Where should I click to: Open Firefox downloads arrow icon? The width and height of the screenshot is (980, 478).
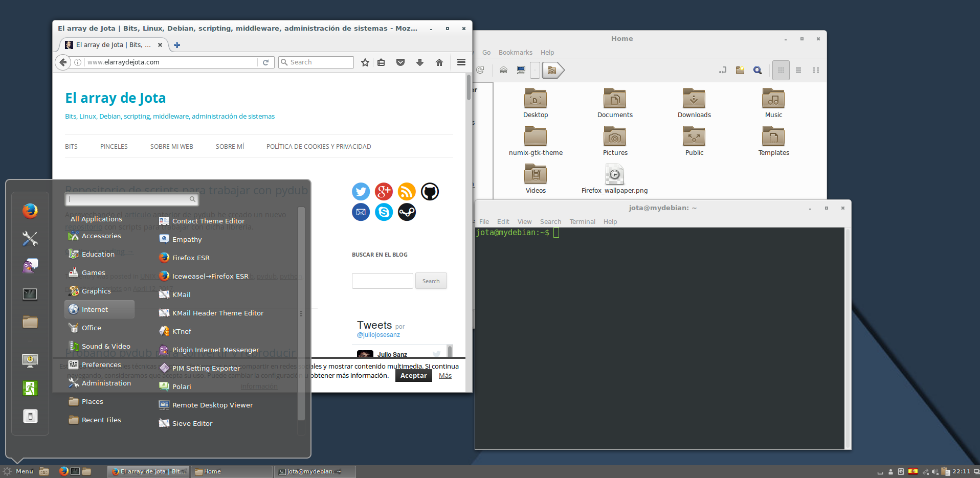420,62
